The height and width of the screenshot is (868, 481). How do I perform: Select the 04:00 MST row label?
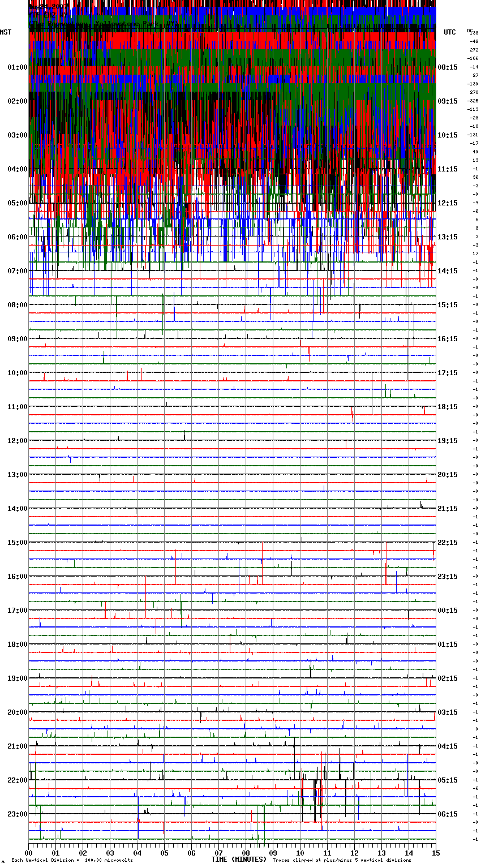[18, 169]
